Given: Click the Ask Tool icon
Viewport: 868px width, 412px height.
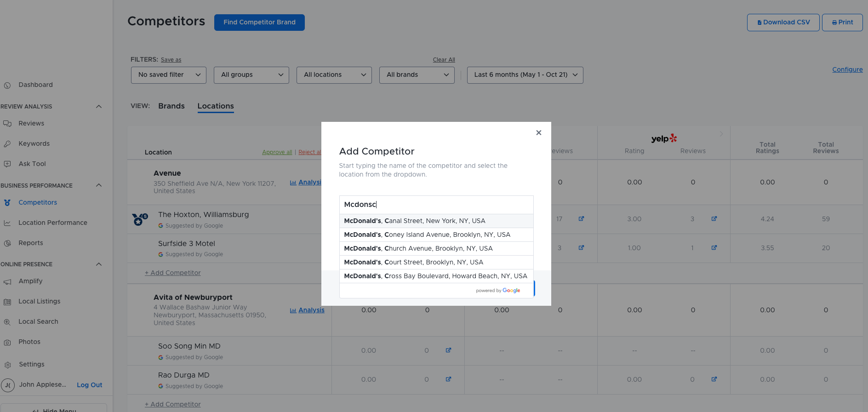Looking at the screenshot, I should pyautogui.click(x=7, y=164).
